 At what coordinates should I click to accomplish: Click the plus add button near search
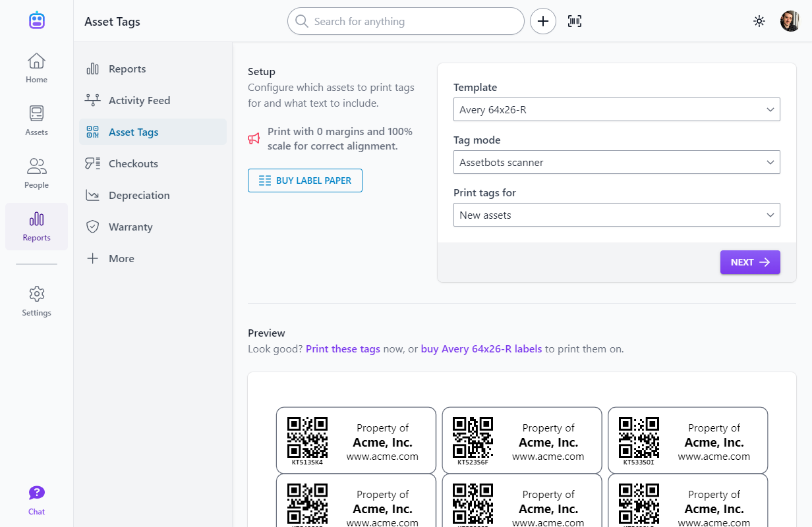(x=543, y=21)
